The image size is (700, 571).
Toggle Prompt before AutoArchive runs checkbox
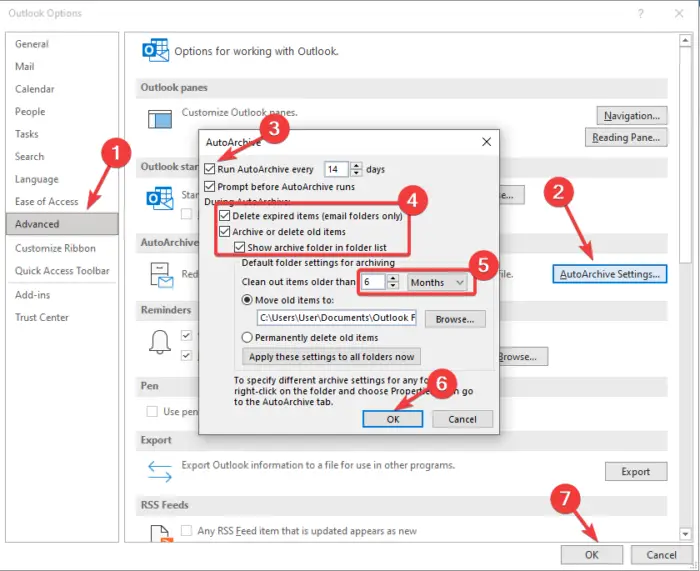pyautogui.click(x=209, y=186)
